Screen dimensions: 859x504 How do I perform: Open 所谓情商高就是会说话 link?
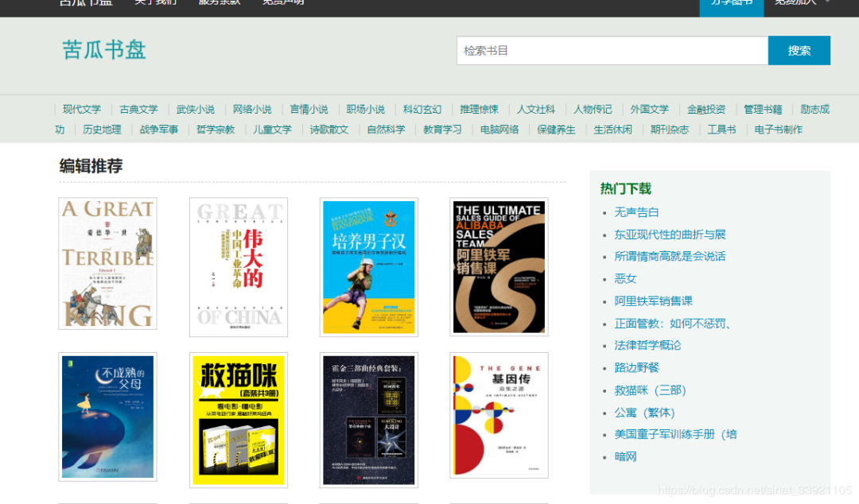pos(670,257)
